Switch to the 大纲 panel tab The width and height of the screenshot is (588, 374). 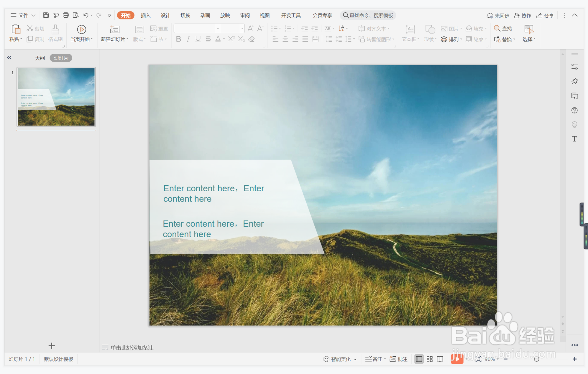tap(40, 58)
